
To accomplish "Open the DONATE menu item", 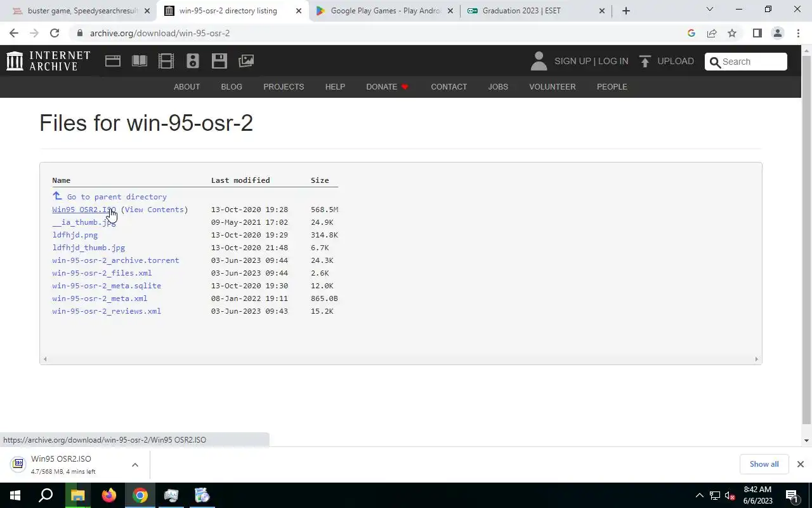I will 387,86.
